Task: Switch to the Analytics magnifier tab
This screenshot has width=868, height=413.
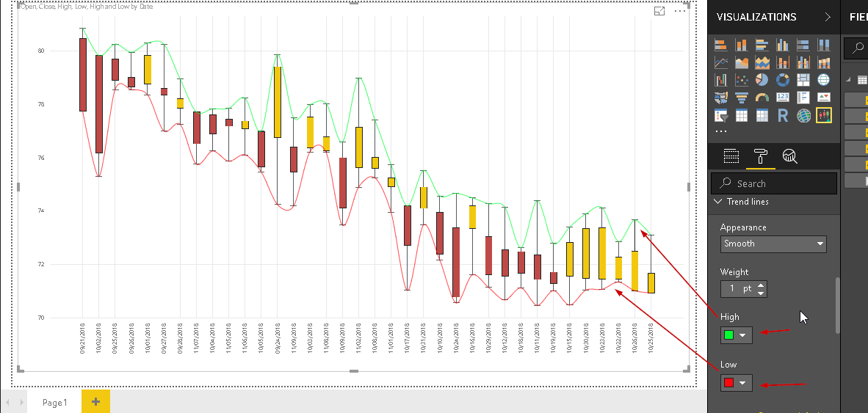Action: [790, 156]
